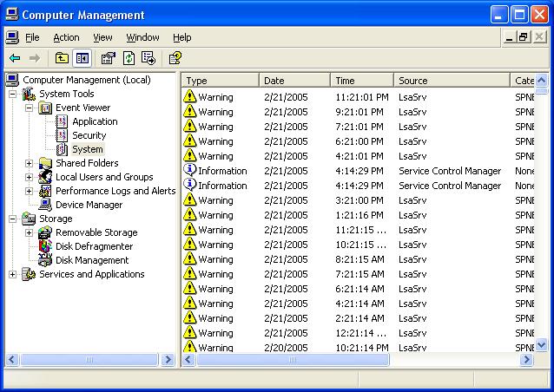This screenshot has height=392, width=554.
Task: Select the Services and Applications icon
Action: (29, 274)
